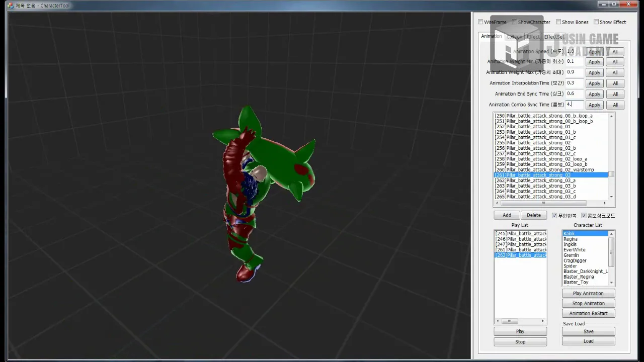Apply the Animation Combo Sync Time value

[x=595, y=105]
